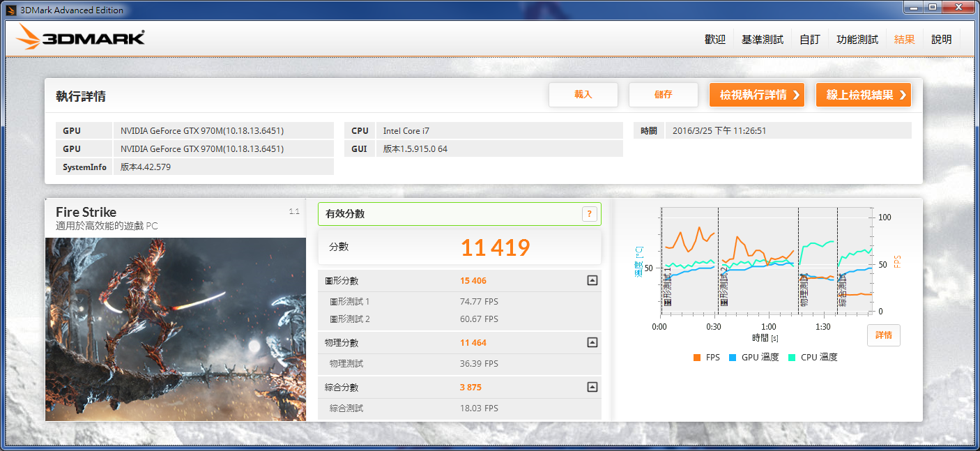The width and height of the screenshot is (980, 451).
Task: Click the SystemInfo 版本4.42.579 value
Action: (x=223, y=167)
